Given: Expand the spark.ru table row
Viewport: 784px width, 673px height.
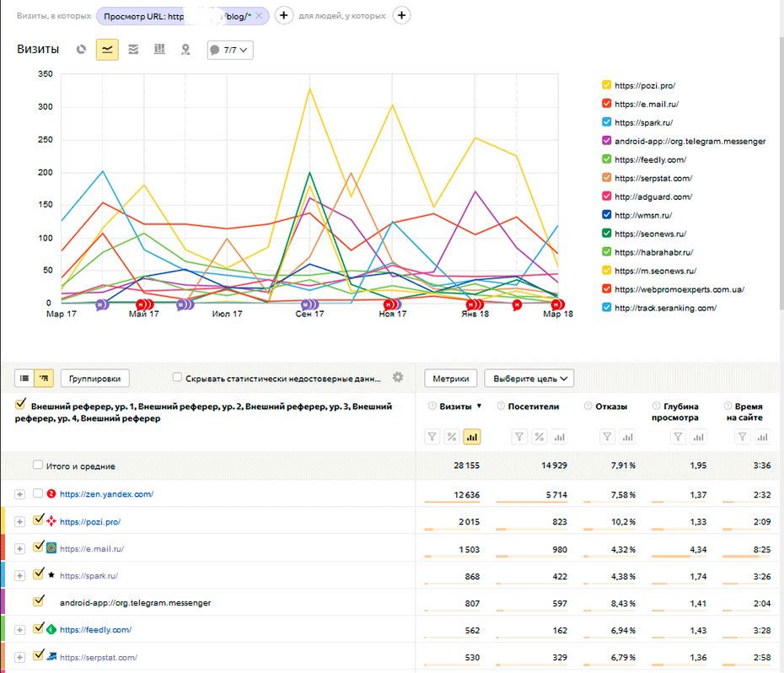Looking at the screenshot, I should point(19,576).
